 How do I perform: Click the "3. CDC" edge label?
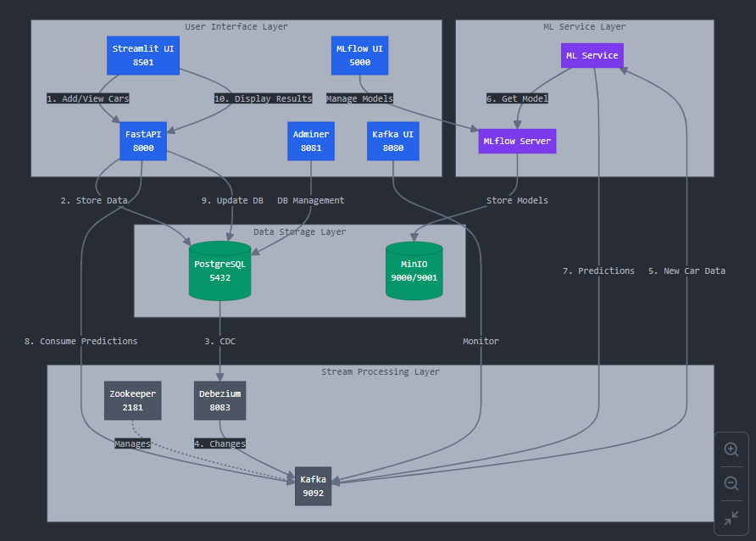coord(220,341)
